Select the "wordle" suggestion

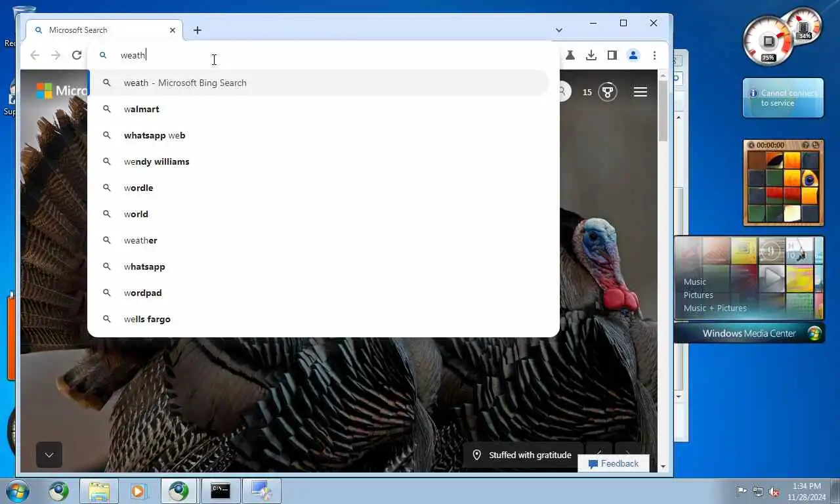coord(319,188)
